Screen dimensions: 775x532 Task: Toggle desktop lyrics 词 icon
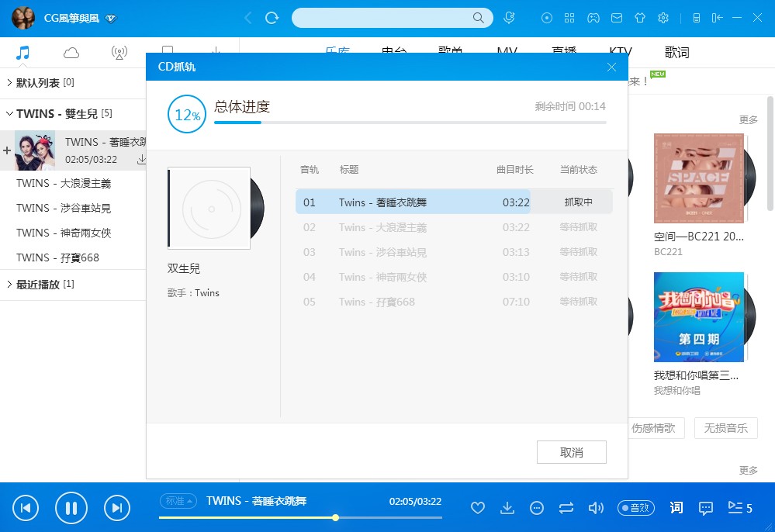(x=676, y=508)
